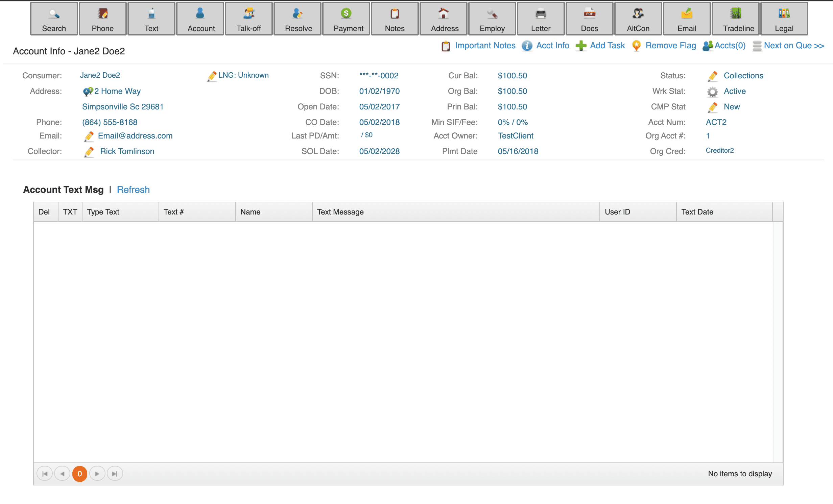Click the edit pencil next to Email address

(89, 136)
